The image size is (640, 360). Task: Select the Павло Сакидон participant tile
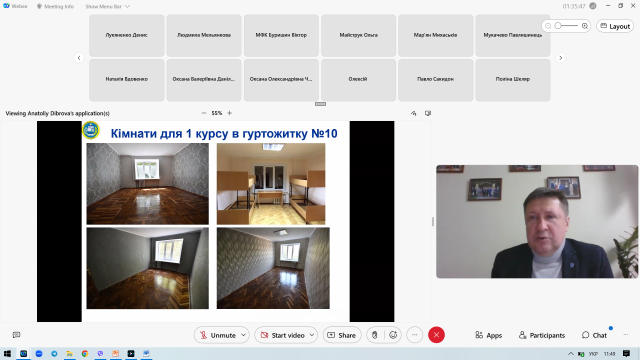tap(436, 80)
